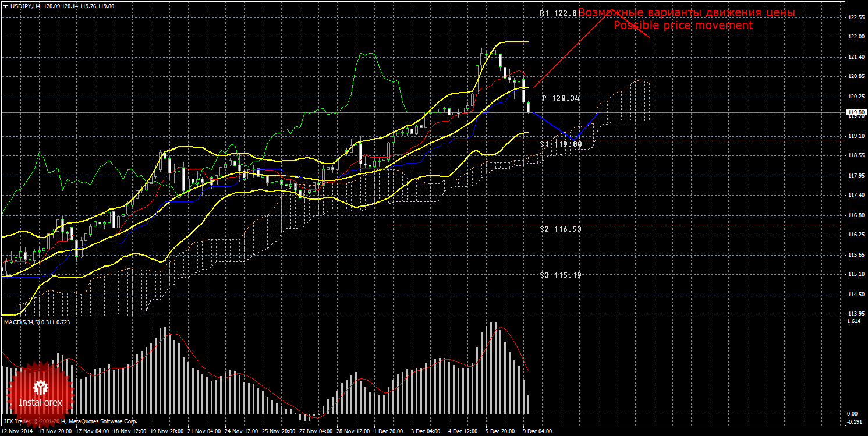Image resolution: width=868 pixels, height=436 pixels.
Task: Select the Russian red annotation text line
Action: [x=687, y=12]
